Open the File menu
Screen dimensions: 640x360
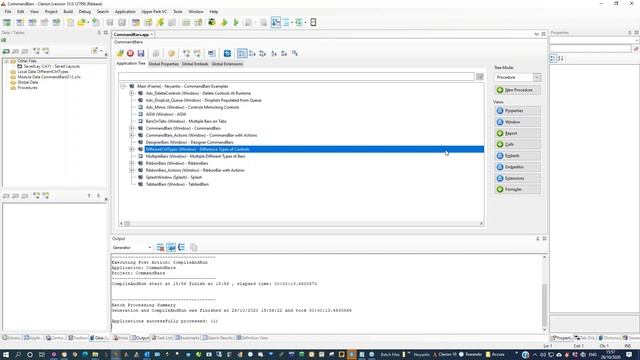coord(8,11)
